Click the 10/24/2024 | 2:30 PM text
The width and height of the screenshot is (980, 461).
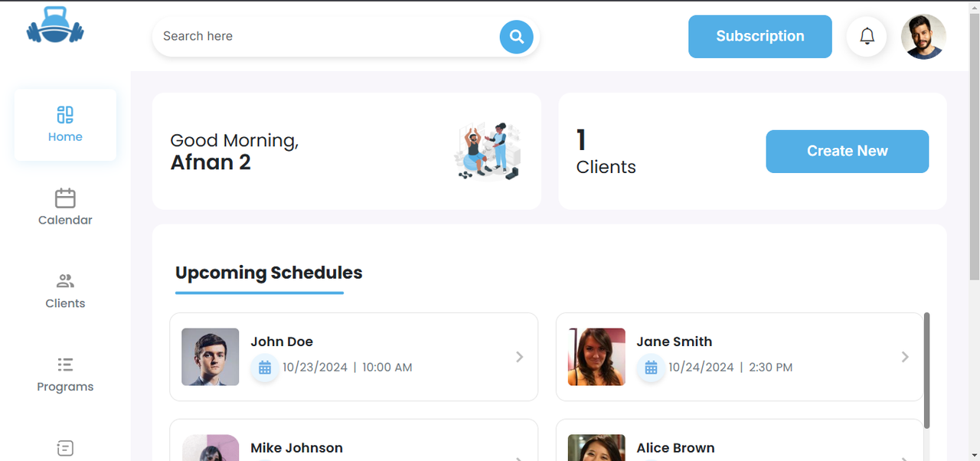[x=730, y=368]
